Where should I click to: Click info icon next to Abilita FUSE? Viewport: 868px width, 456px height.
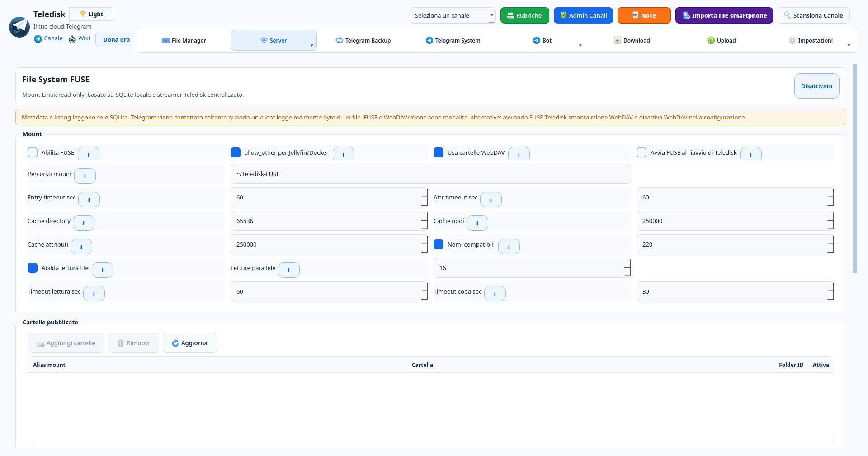tap(89, 154)
